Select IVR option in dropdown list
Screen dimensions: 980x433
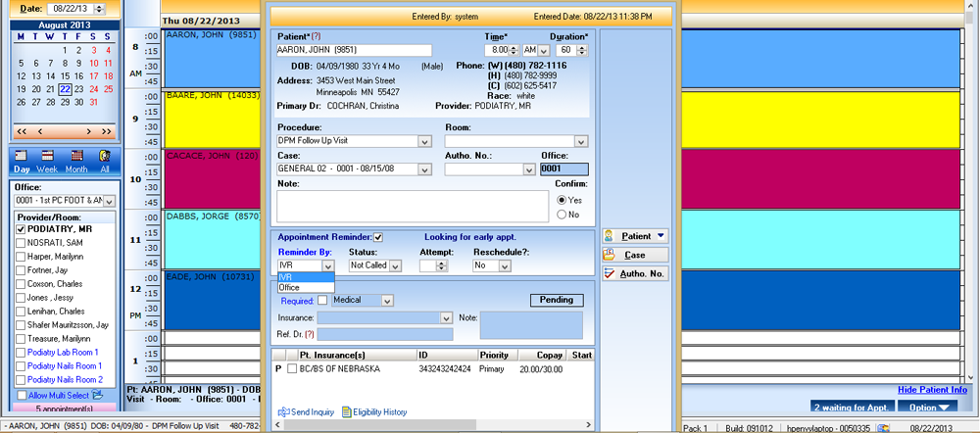pyautogui.click(x=286, y=277)
